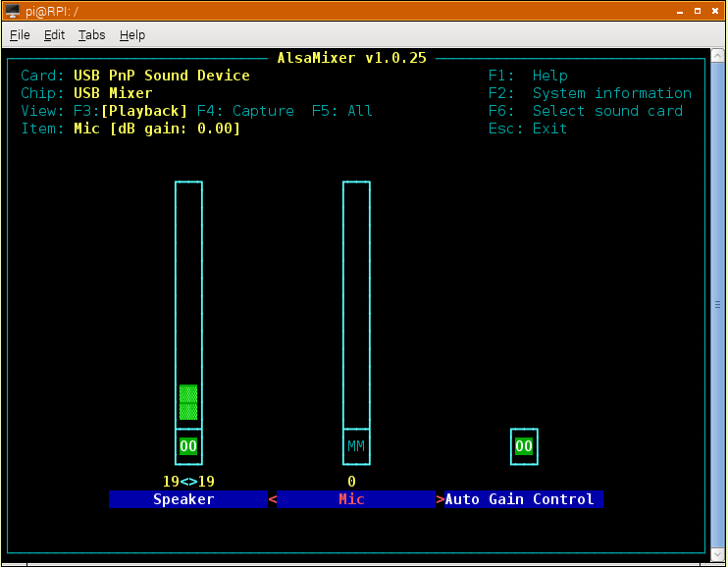The image size is (728, 567).
Task: Toggle the Auto Gain Control switch box
Action: [524, 446]
